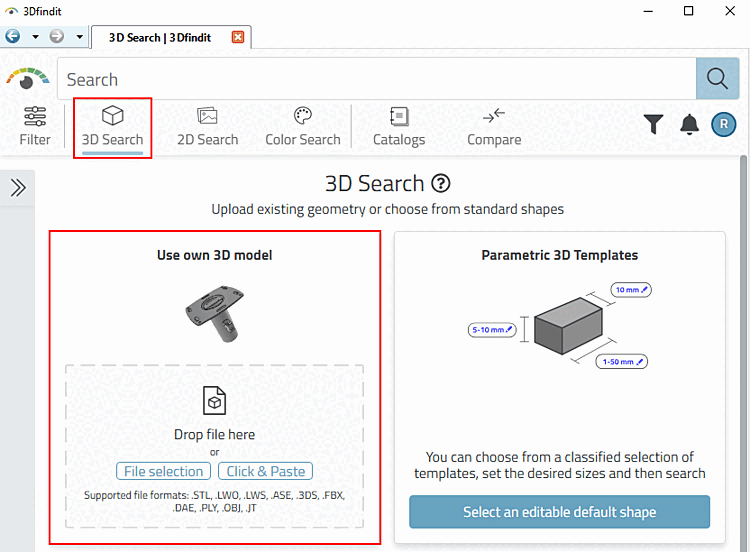The height and width of the screenshot is (552, 750).
Task: Open the Catalogs view
Action: (x=399, y=126)
